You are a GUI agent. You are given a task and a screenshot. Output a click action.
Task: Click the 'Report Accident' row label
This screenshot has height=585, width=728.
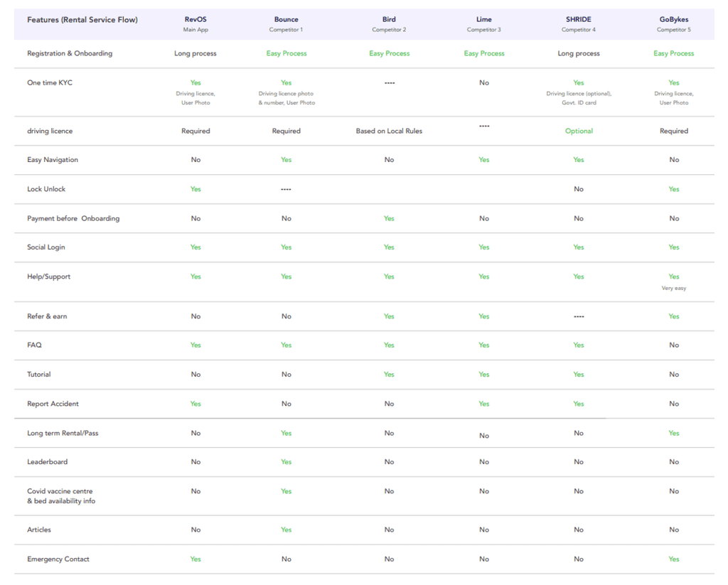coord(53,404)
